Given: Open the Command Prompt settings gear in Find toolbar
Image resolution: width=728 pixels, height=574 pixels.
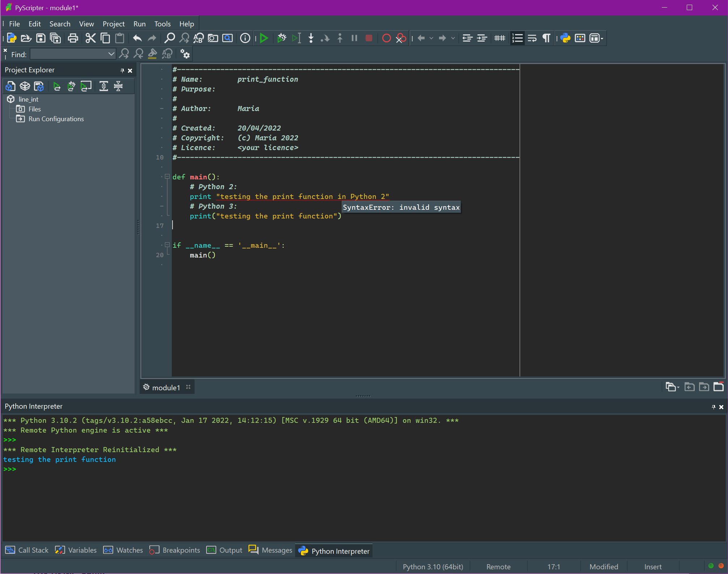Looking at the screenshot, I should click(185, 54).
